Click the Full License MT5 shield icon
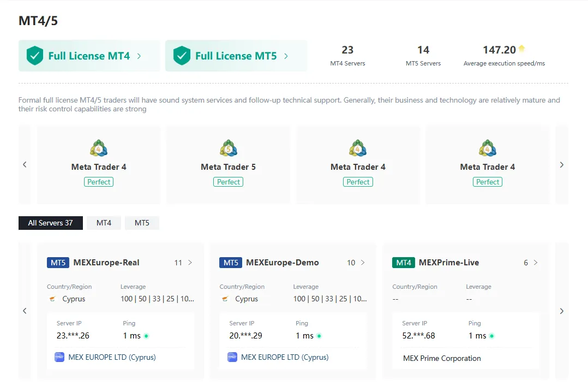588x386 pixels. [182, 56]
